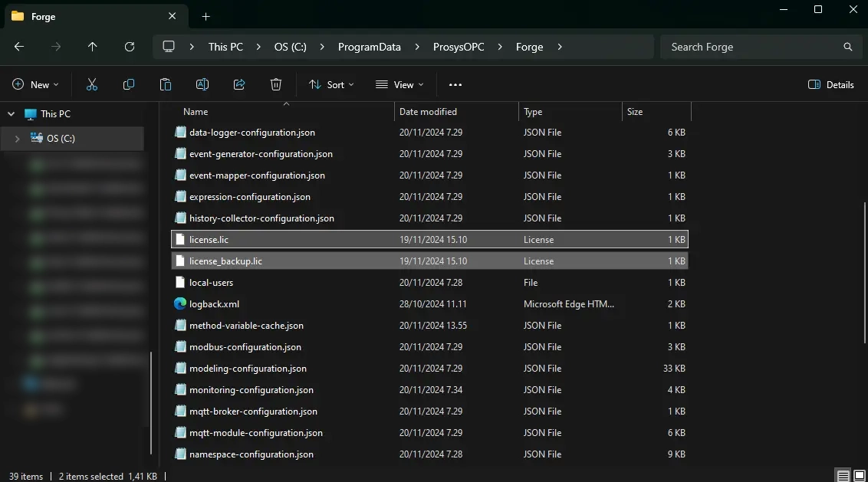Sort files by Name column header
The height and width of the screenshot is (482, 868).
(x=284, y=112)
